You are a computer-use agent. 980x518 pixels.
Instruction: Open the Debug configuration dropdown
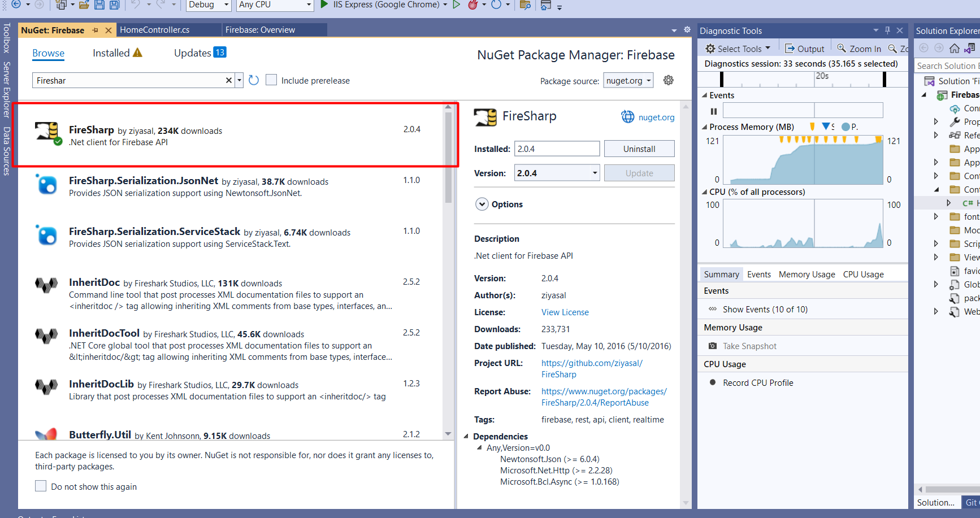(x=227, y=5)
